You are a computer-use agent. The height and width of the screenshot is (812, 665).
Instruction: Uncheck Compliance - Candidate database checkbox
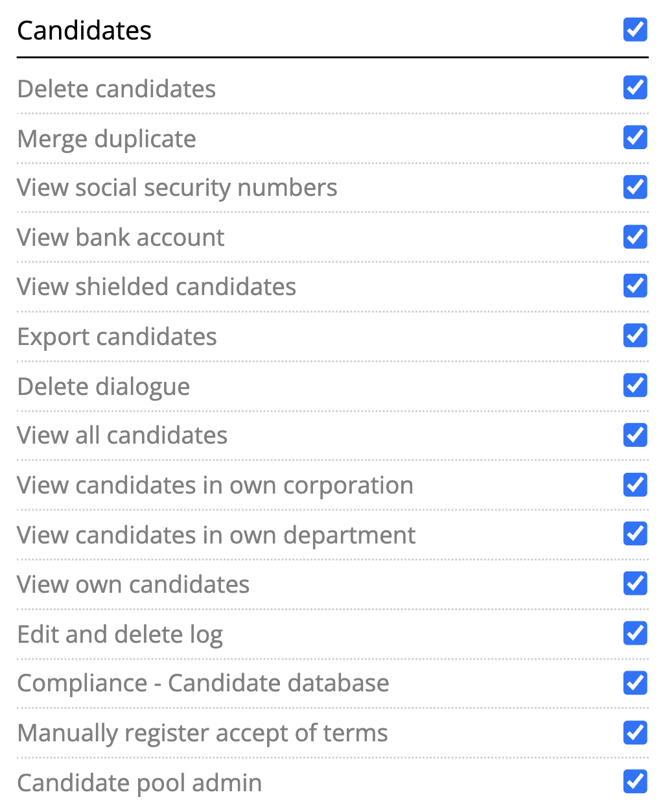[x=635, y=682]
